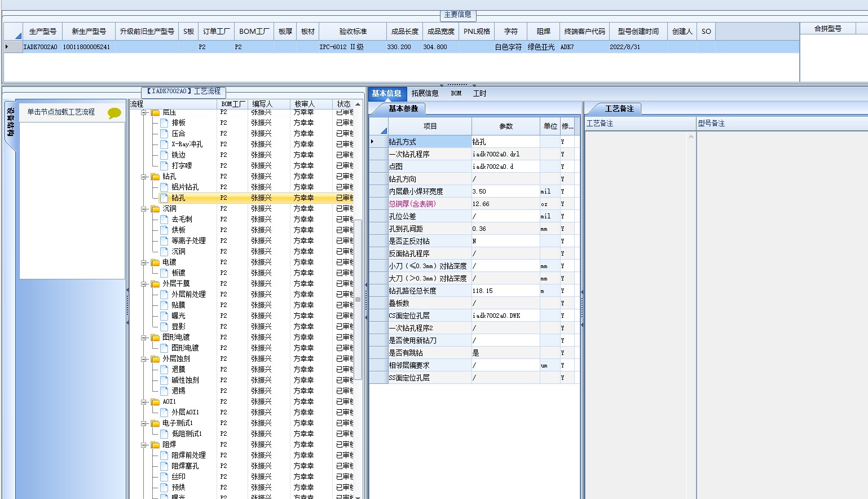The image size is (868, 499).
Task: Collapse the 图形电镀 folder node
Action: point(144,338)
